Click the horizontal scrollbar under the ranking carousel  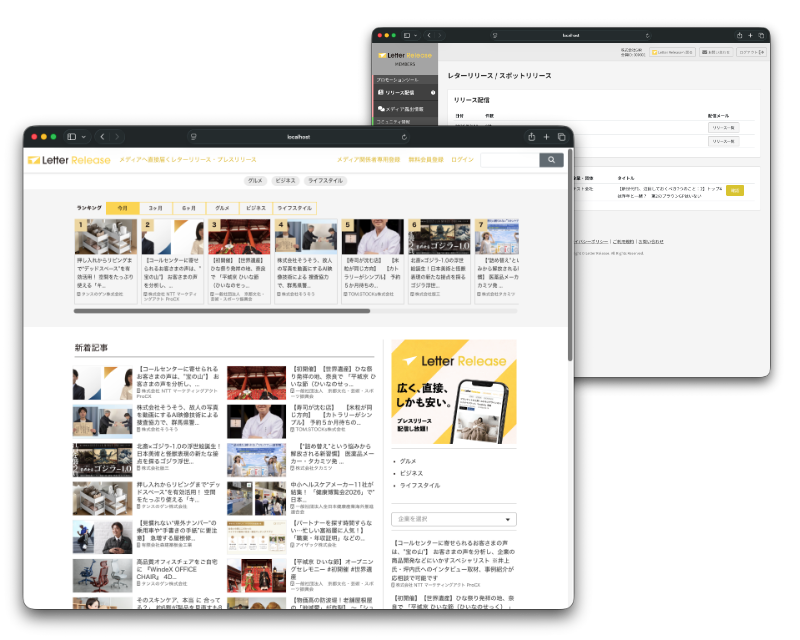[x=220, y=311]
